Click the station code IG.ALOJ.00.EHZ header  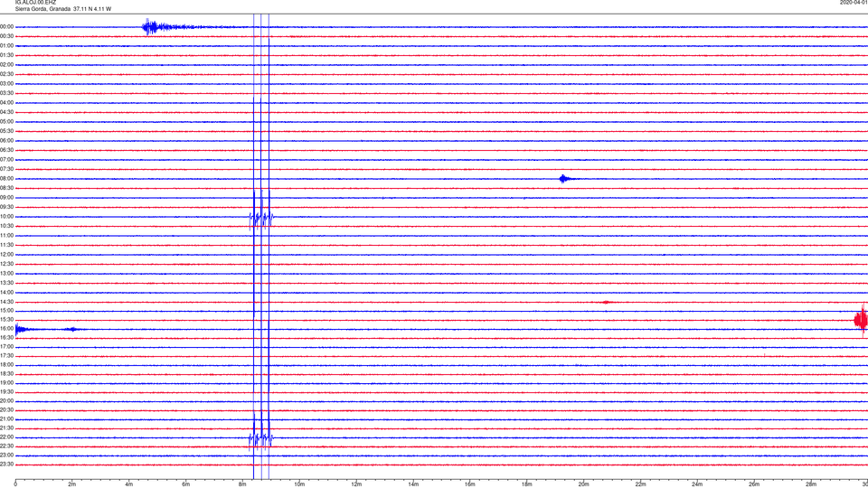(35, 2)
